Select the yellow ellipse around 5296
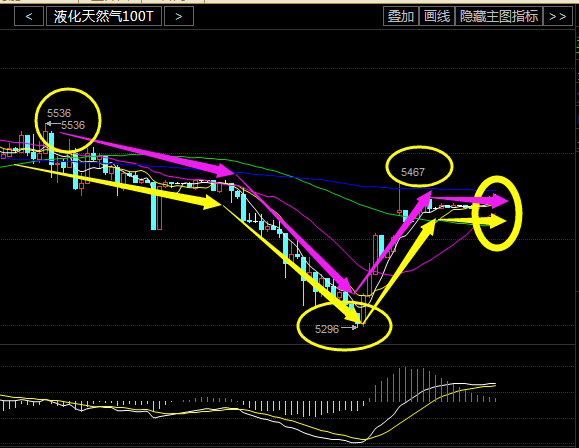The height and width of the screenshot is (448, 579). (344, 325)
